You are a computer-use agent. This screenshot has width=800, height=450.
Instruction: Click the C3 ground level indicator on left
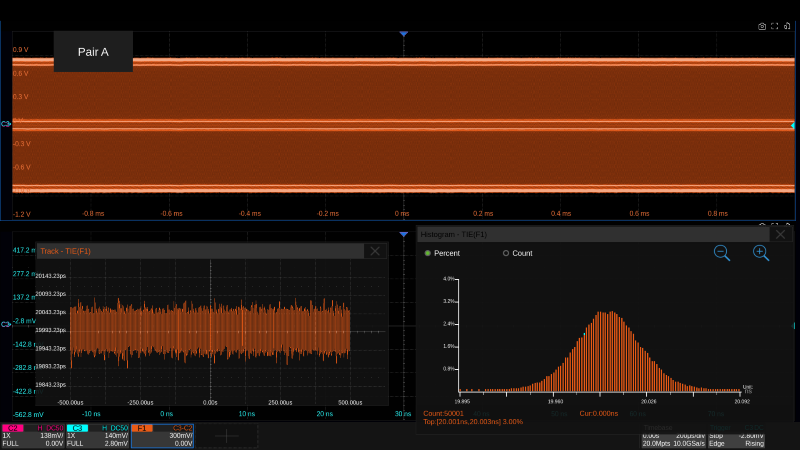[x=5, y=124]
